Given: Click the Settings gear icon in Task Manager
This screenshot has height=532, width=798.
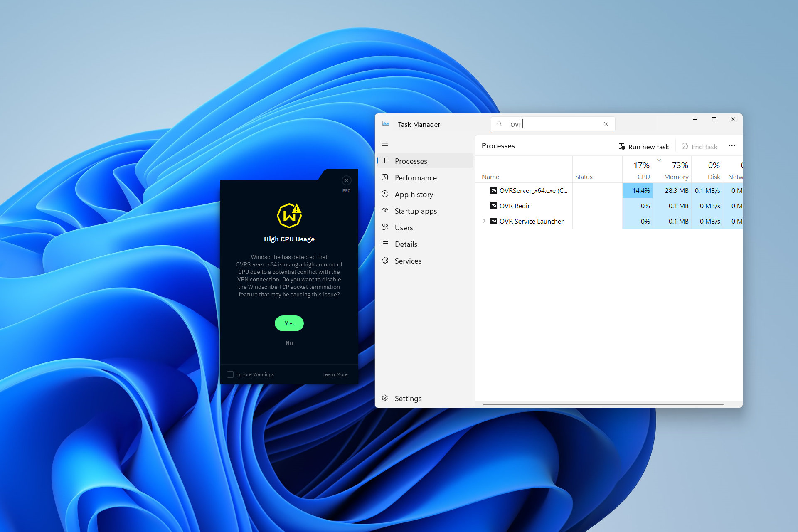Looking at the screenshot, I should click(386, 399).
